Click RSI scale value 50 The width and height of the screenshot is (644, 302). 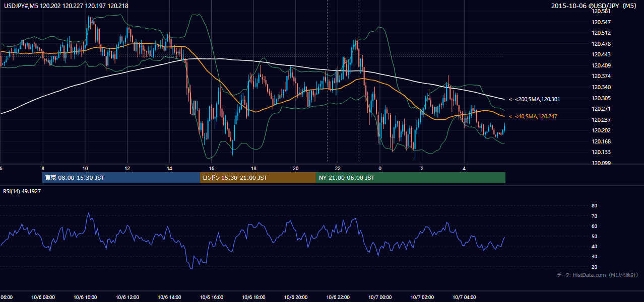pos(595,236)
